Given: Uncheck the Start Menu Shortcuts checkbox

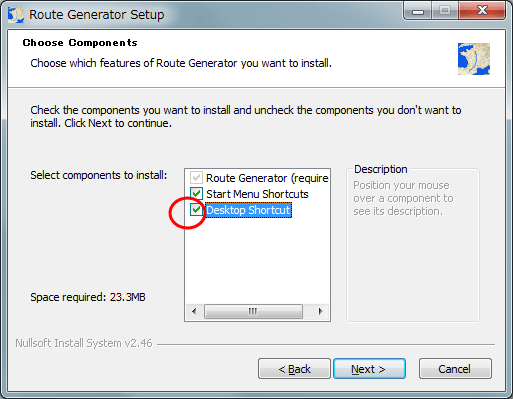Looking at the screenshot, I should coord(196,194).
